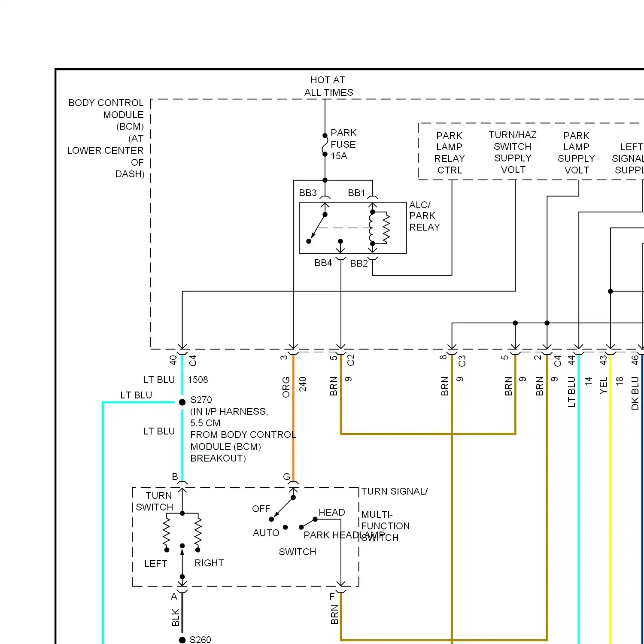Viewport: 644px width, 644px height.
Task: Click the "HEAD" switch position label
Action: tap(331, 512)
